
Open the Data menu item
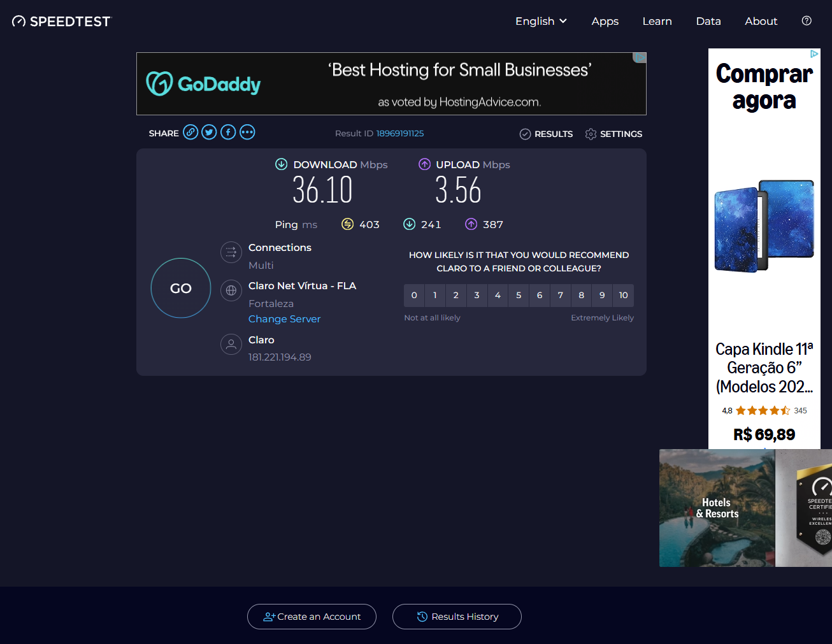pyautogui.click(x=708, y=21)
